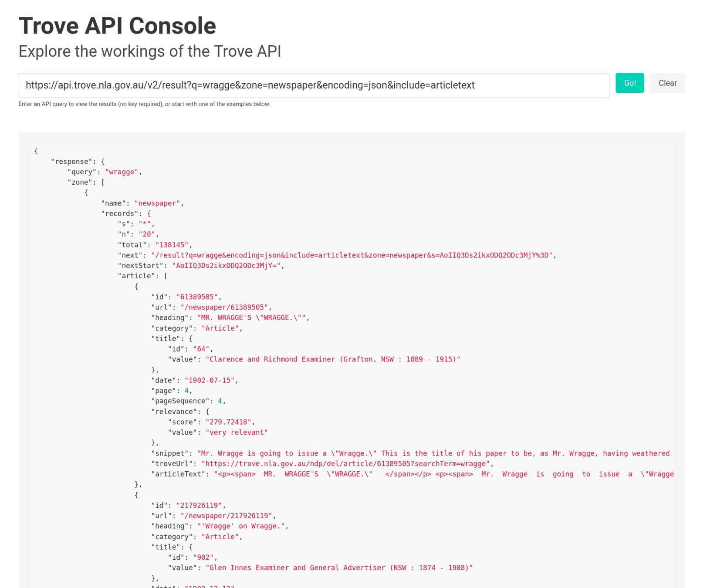Screen dimensions: 707x588
Task: Click the green Go! button
Action: (x=629, y=83)
